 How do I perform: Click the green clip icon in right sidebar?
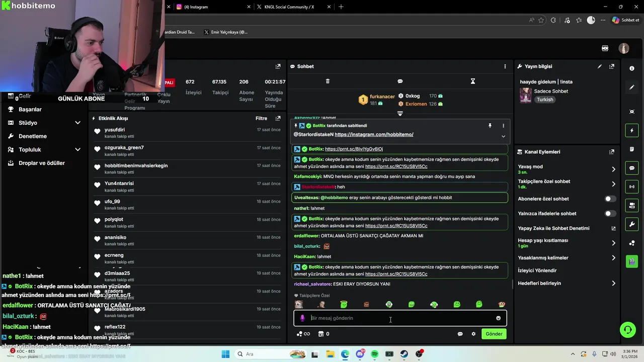[632, 261]
